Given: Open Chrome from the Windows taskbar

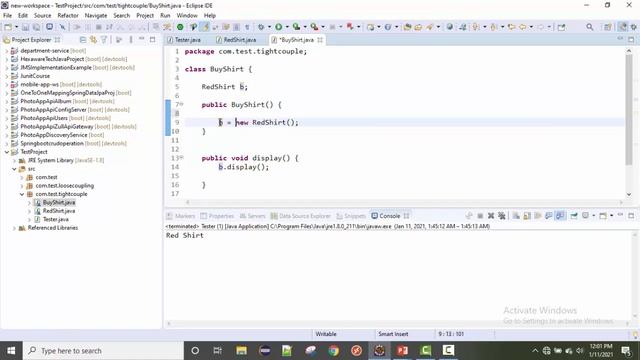Looking at the screenshot, I should 333,350.
